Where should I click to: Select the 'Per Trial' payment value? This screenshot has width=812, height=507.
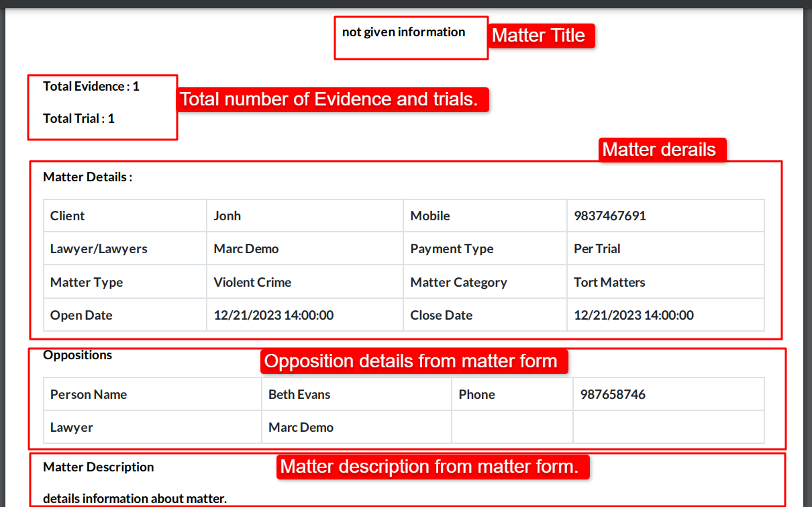click(x=597, y=248)
